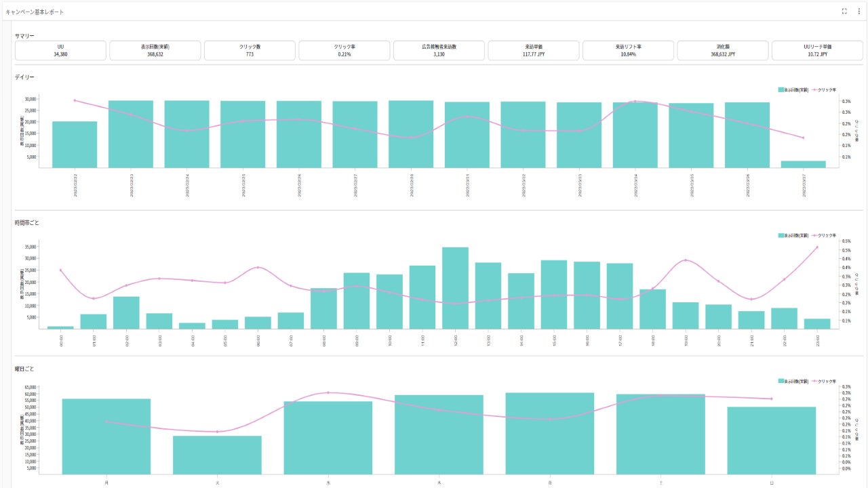Image resolution: width=868 pixels, height=488 pixels.
Task: Click the サマリー section heading
Action: [x=24, y=36]
